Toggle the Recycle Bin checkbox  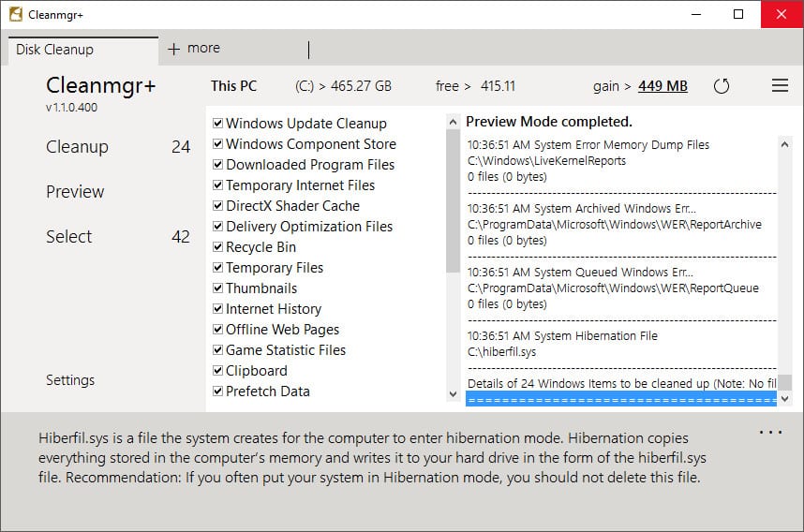[217, 247]
